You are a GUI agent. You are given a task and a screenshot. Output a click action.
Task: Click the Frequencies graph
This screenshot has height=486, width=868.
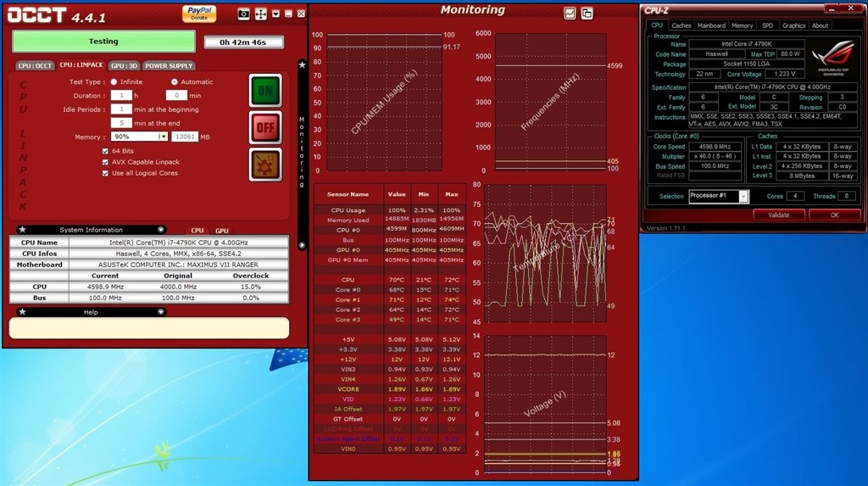(x=550, y=102)
